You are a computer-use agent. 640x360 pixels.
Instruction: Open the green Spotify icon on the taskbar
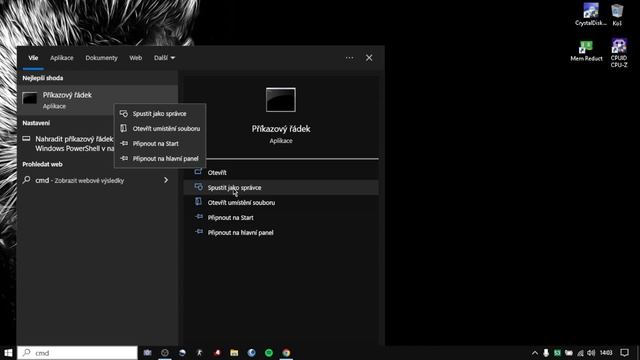point(269,353)
